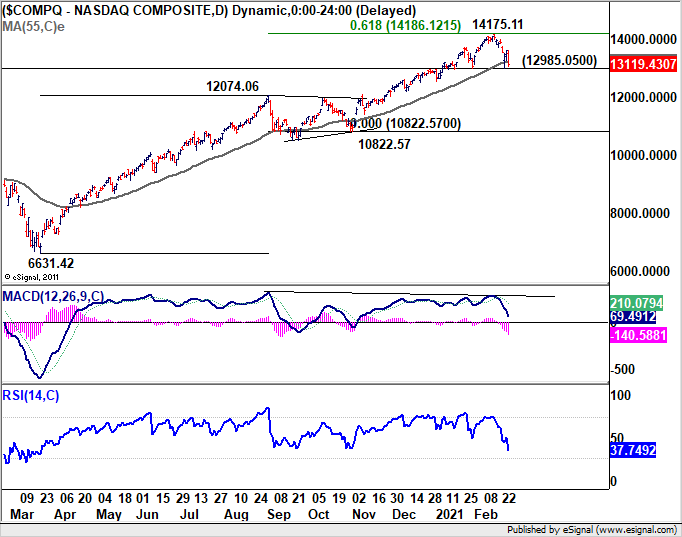Click the Dec month label on time axis
The width and height of the screenshot is (682, 537).
tap(404, 514)
